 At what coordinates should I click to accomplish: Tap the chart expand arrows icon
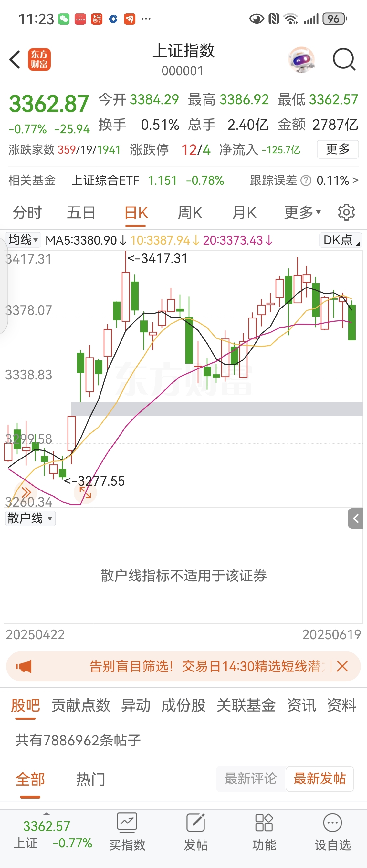point(85,492)
